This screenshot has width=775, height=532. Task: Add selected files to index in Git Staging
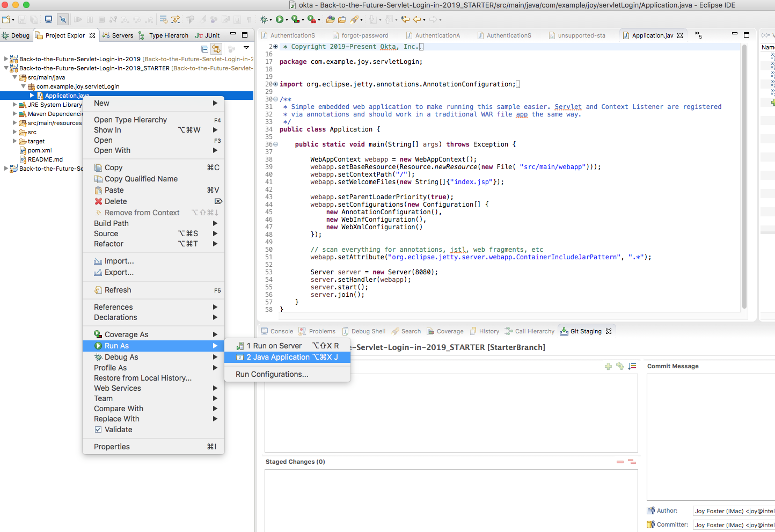coord(608,366)
